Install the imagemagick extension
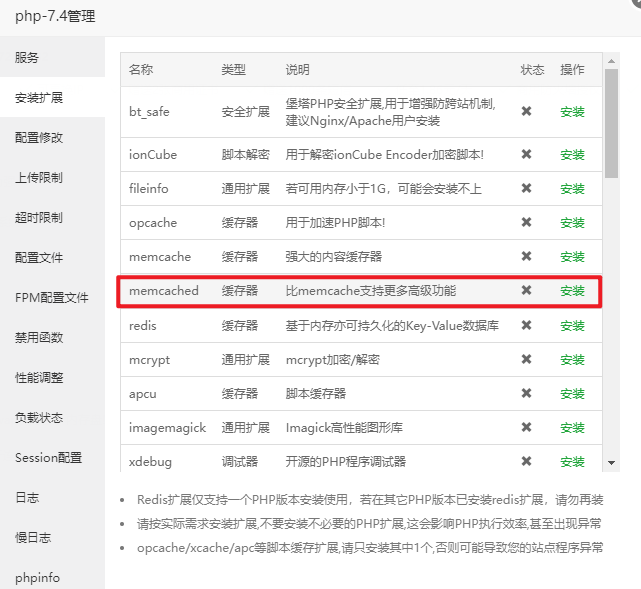 (x=572, y=428)
